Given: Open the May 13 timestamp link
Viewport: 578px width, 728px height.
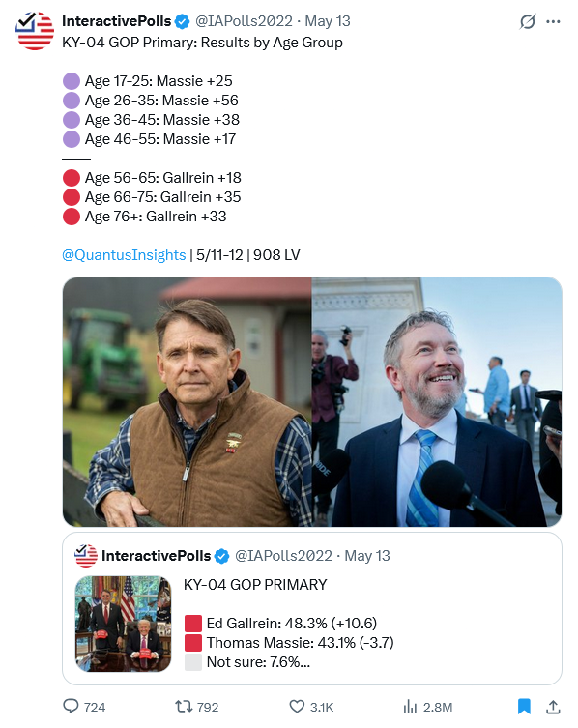Looking at the screenshot, I should coord(328,21).
